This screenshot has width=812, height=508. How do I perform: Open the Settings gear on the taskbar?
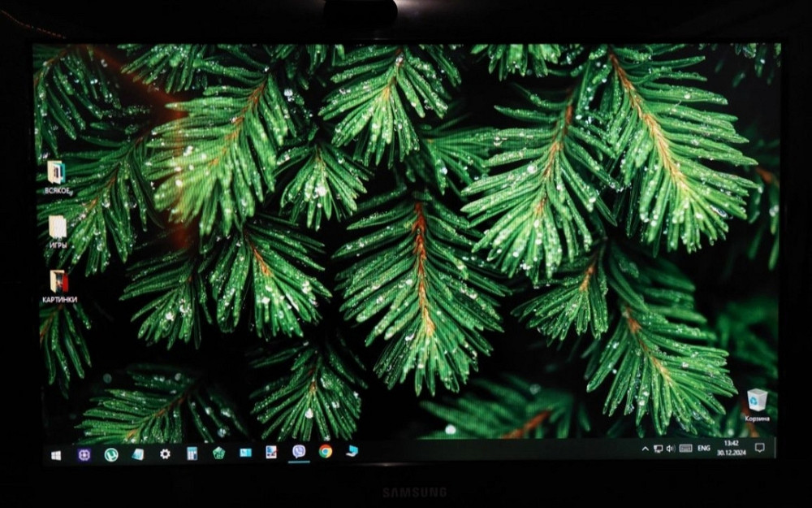pyautogui.click(x=164, y=453)
